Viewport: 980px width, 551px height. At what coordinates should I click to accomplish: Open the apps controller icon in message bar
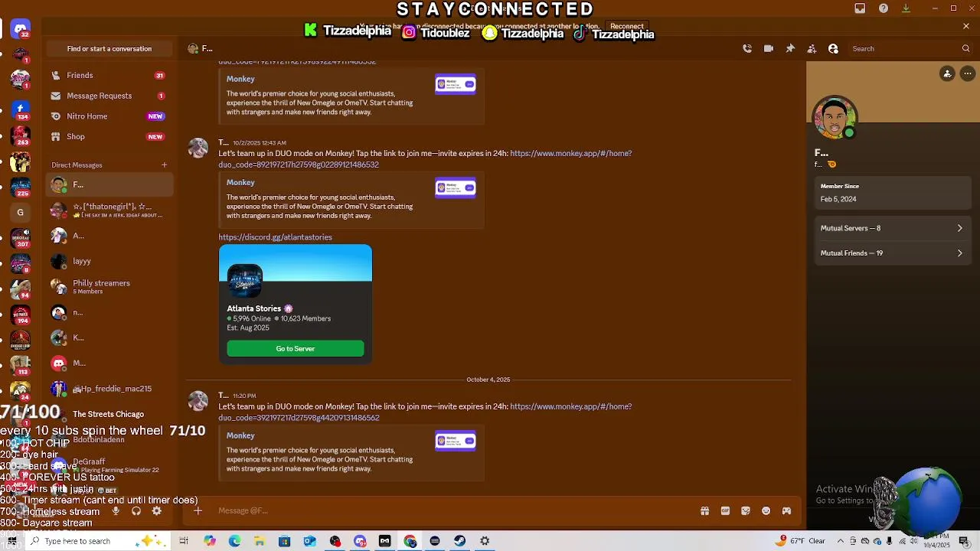coord(786,510)
